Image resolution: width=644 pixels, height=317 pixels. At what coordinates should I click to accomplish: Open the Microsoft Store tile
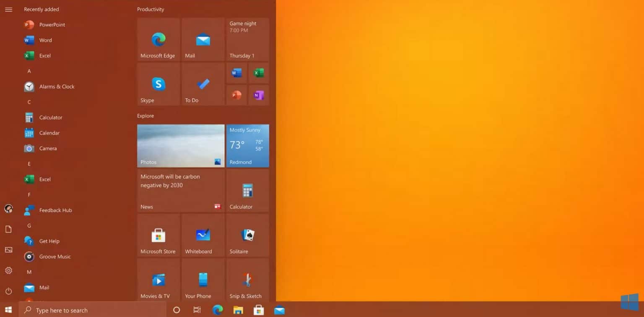[x=158, y=235]
